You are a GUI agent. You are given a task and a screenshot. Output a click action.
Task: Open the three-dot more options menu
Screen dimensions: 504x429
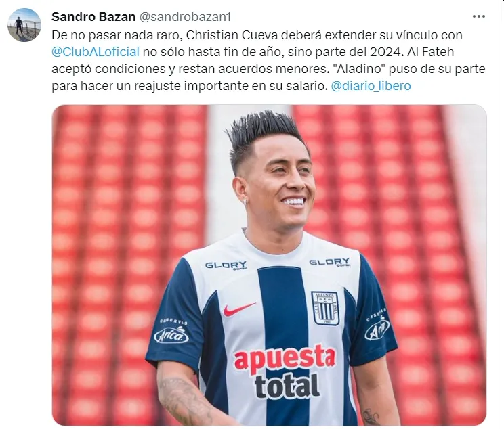pyautogui.click(x=479, y=16)
